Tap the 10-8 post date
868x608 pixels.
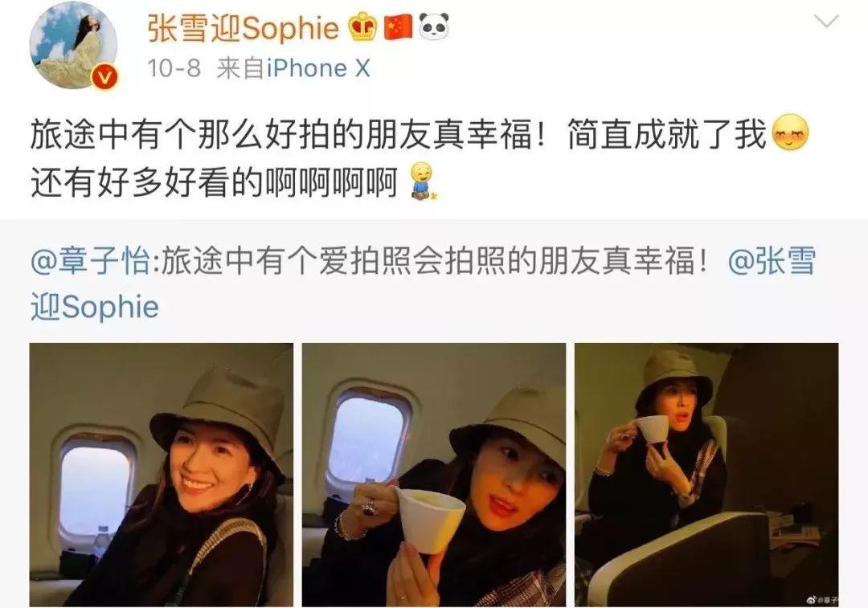click(x=174, y=69)
